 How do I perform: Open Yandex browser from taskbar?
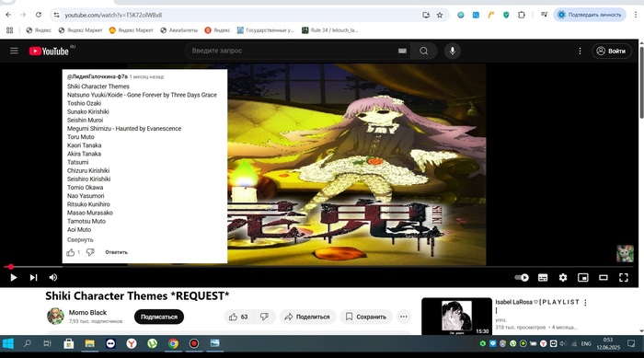tap(132, 343)
